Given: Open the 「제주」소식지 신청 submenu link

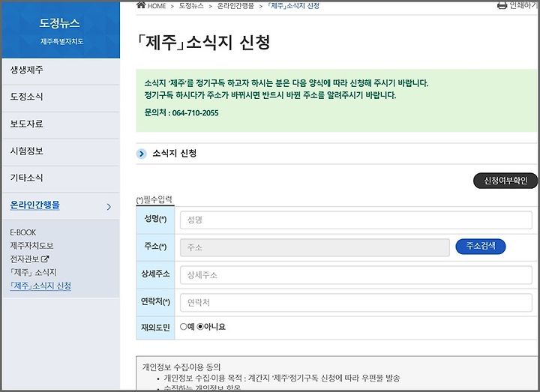Looking at the screenshot, I should 40,286.
